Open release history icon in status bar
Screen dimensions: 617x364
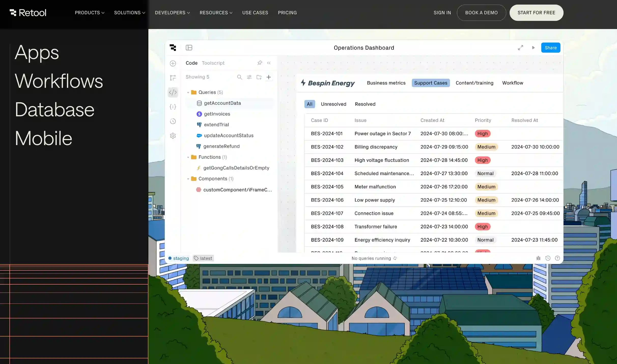548,258
